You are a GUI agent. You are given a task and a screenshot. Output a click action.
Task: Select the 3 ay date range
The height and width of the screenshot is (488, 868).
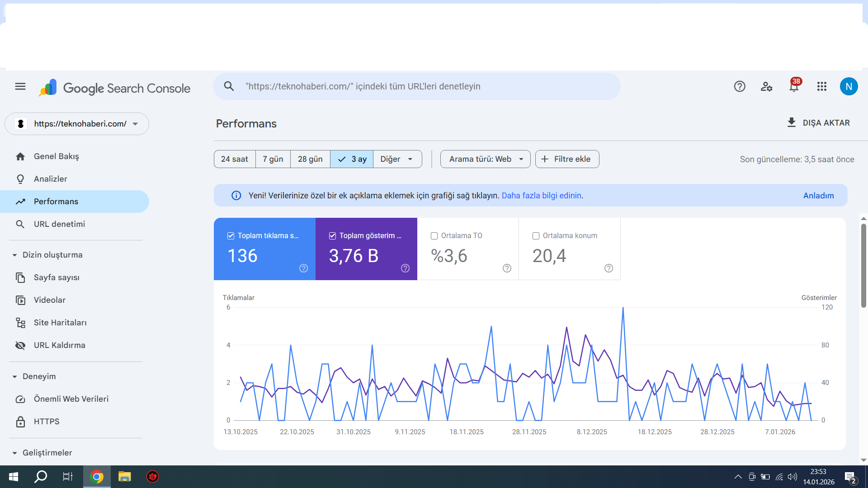[x=352, y=159]
